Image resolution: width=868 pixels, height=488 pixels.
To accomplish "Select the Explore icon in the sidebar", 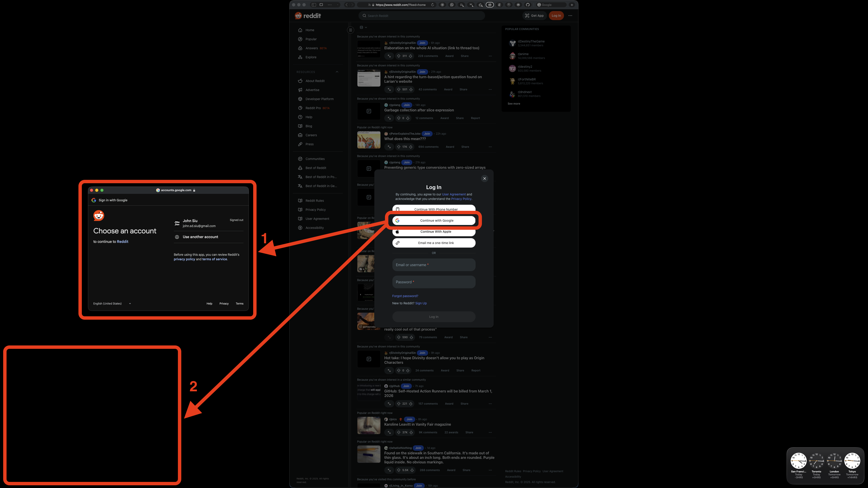I will pos(300,57).
